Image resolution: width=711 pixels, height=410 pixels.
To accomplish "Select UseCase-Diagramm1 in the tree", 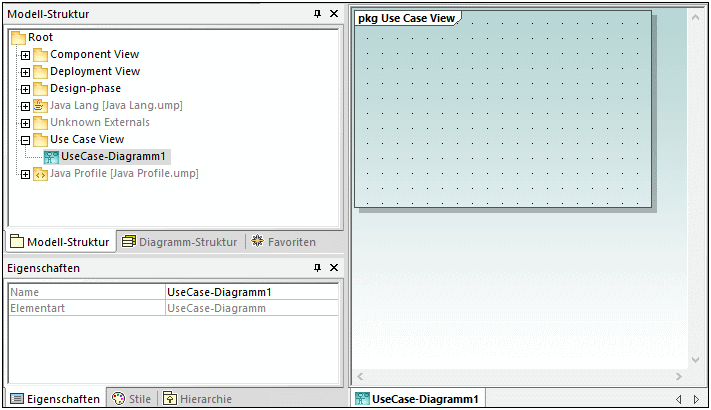I will (x=113, y=156).
